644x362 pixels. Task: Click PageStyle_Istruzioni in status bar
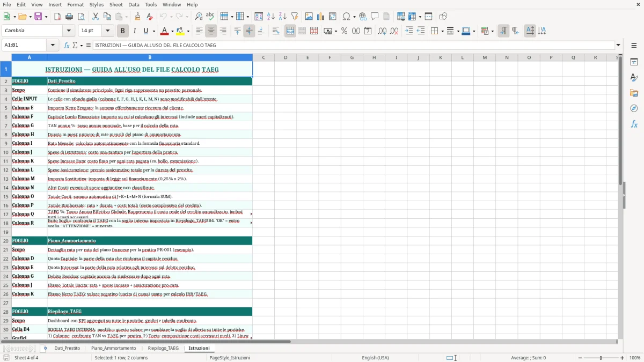230,358
